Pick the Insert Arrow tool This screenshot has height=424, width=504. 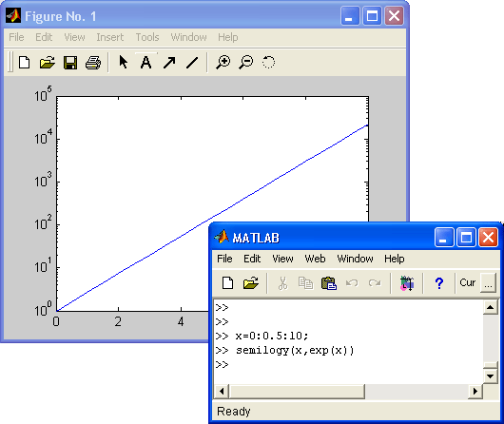pos(169,63)
